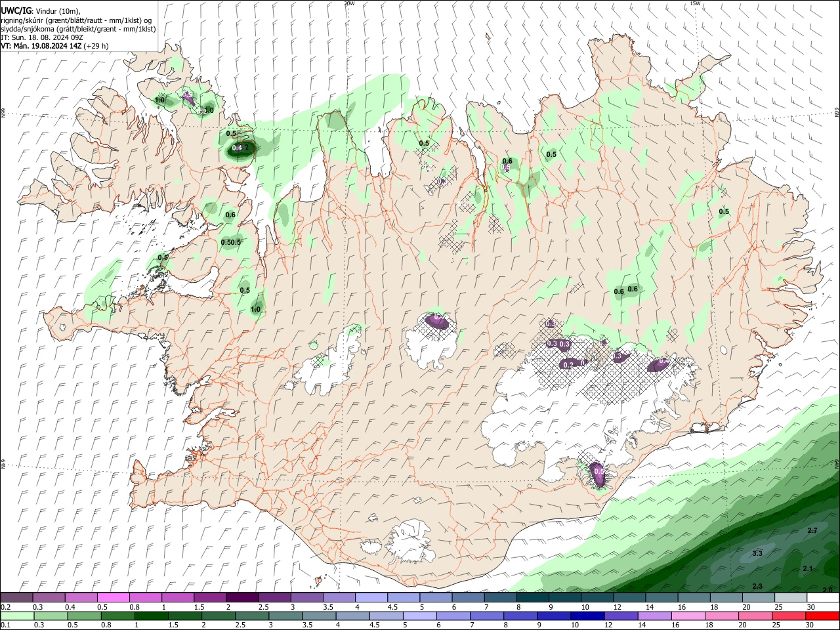Select the bottom-row green swatch starting at 0.5
Viewport: 840px width, 630px height.
(x=83, y=616)
